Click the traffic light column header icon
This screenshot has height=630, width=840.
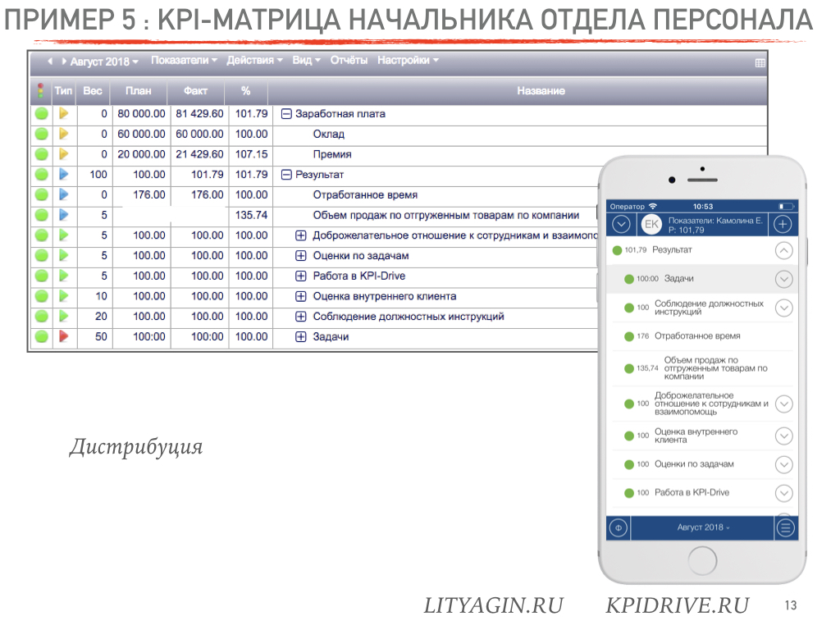pos(41,90)
